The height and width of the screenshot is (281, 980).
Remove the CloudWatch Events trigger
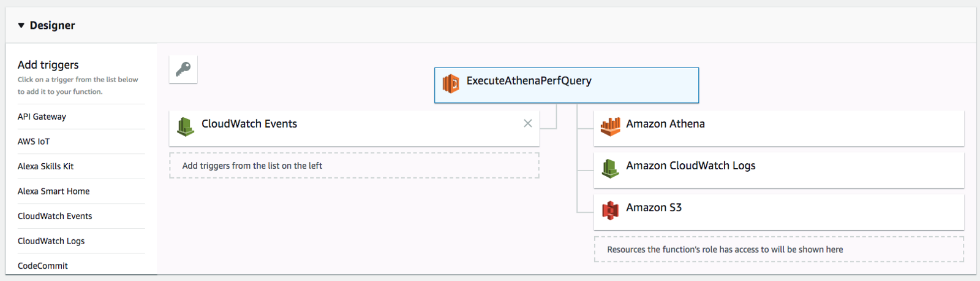click(x=527, y=123)
